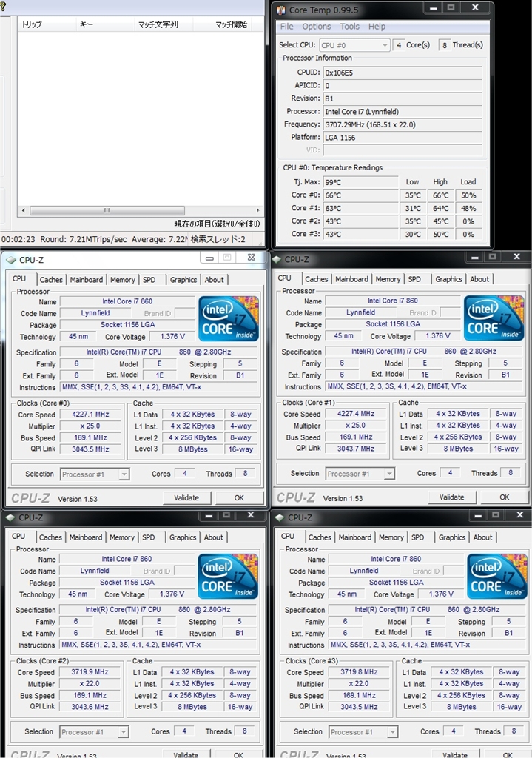The height and width of the screenshot is (758, 532).
Task: Click OK in Core #0 CPU-Z window
Action: click(x=239, y=497)
